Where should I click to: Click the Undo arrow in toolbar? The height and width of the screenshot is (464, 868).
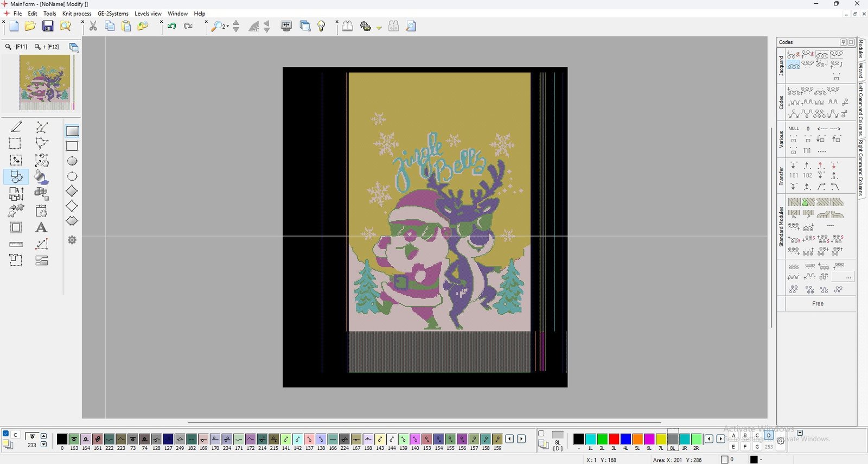click(x=172, y=26)
